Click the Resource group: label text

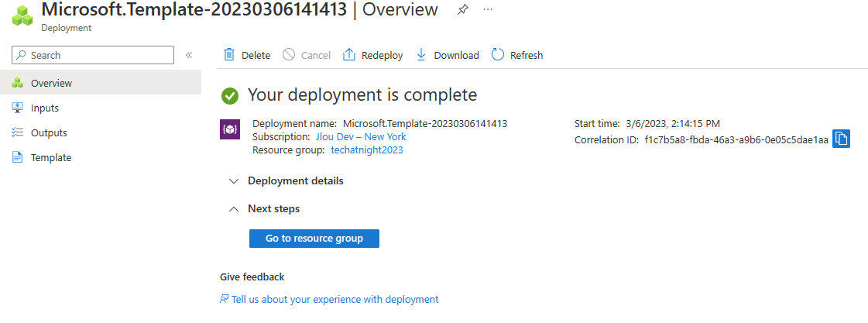coord(288,150)
